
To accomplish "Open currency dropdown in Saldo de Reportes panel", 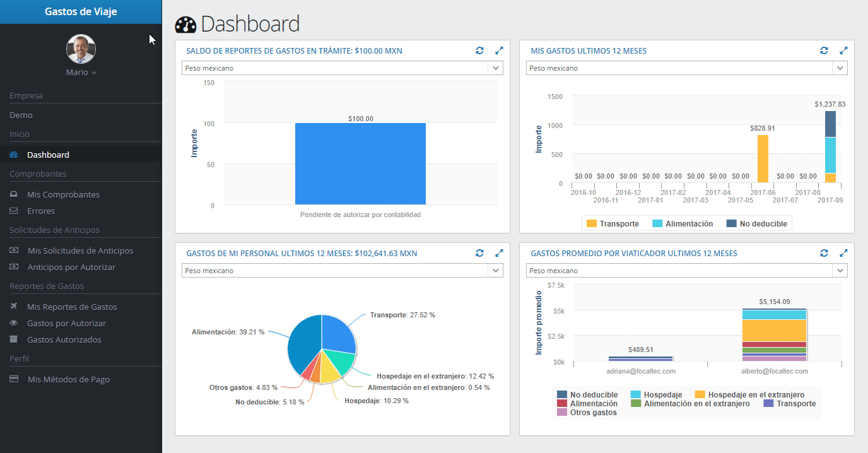I will click(343, 68).
